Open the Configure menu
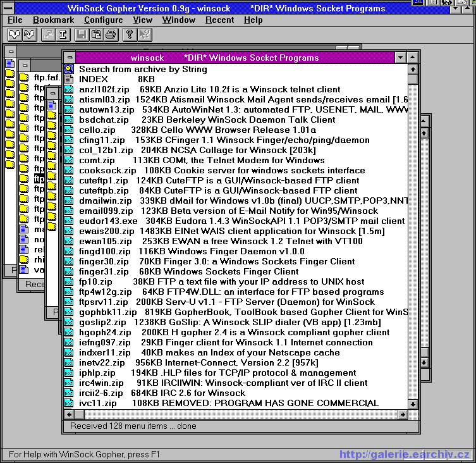The width and height of the screenshot is (476, 463). coord(104,20)
